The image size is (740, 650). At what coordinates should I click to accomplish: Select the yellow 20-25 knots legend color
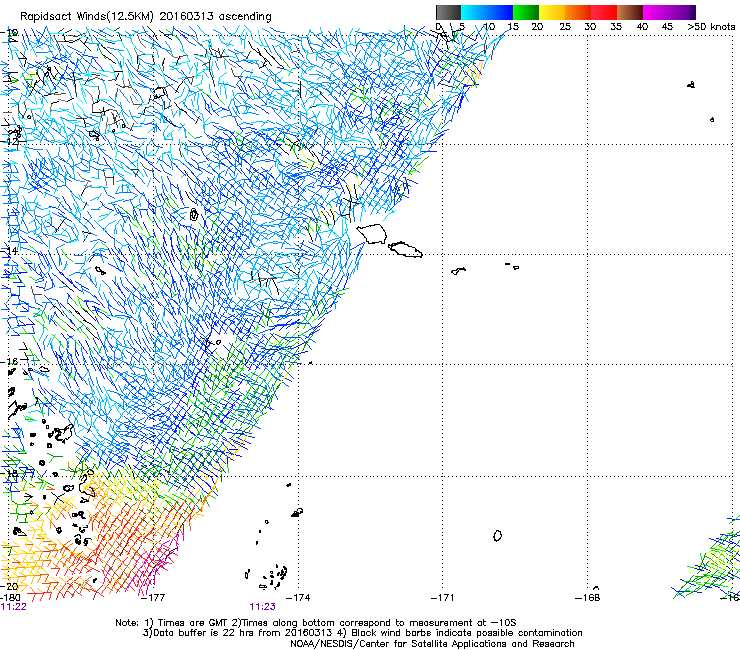pyautogui.click(x=552, y=12)
